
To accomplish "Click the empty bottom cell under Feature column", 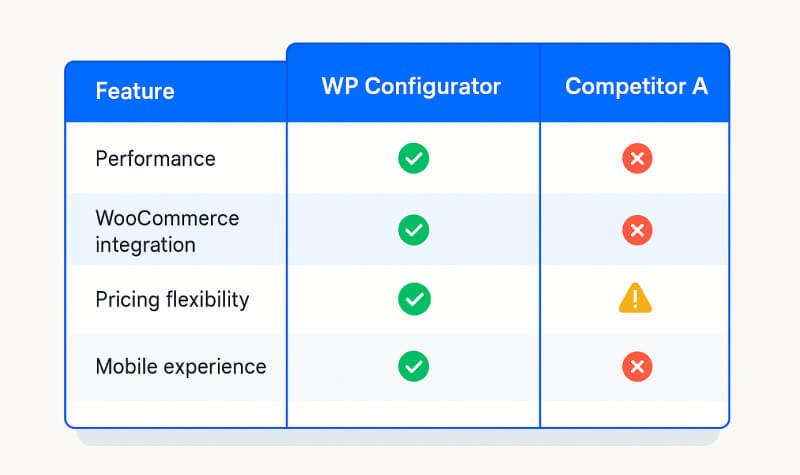I will 176,412.
